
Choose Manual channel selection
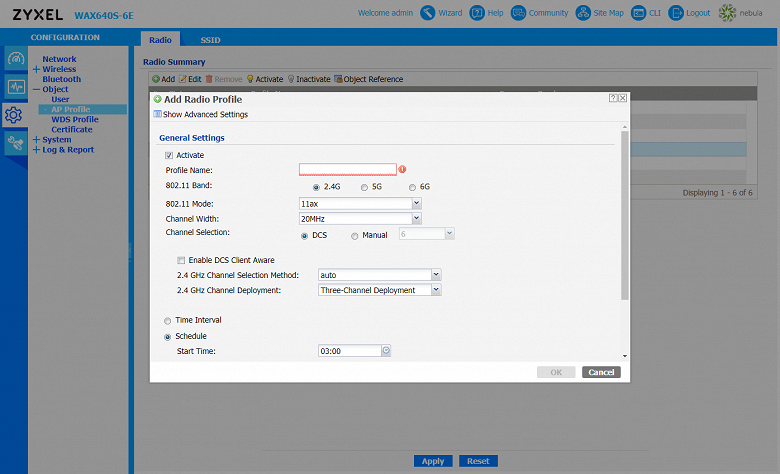(354, 235)
